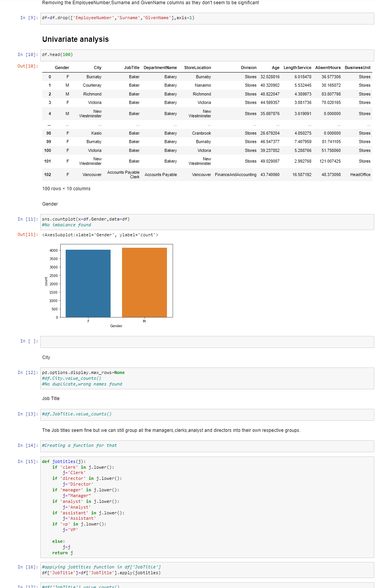Select row 102 Accounts Payable Clerk entry

123,174
